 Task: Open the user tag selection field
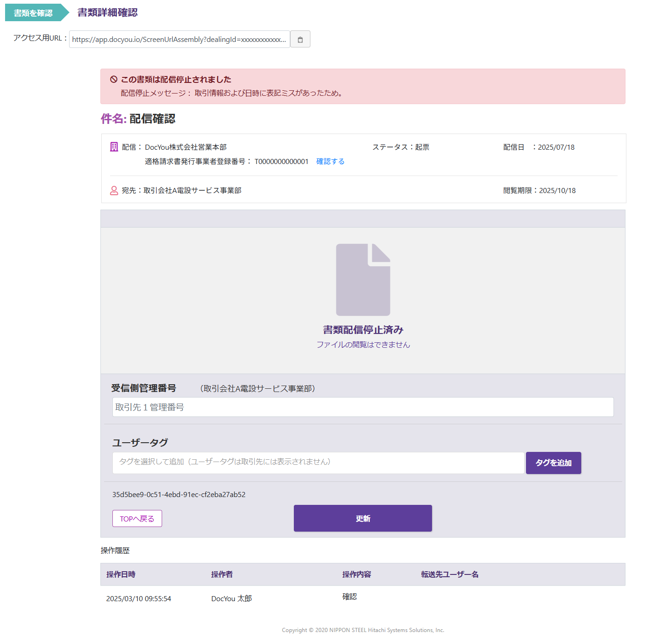[318, 463]
